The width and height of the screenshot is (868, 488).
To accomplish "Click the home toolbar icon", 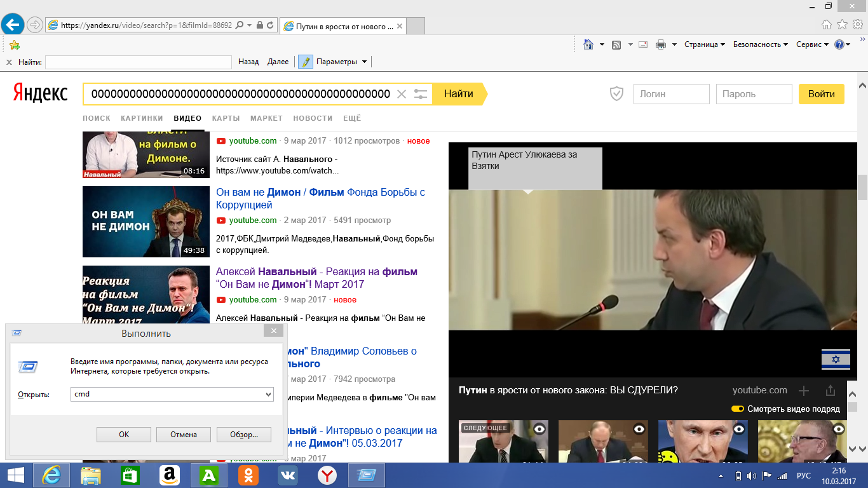I will coord(589,44).
